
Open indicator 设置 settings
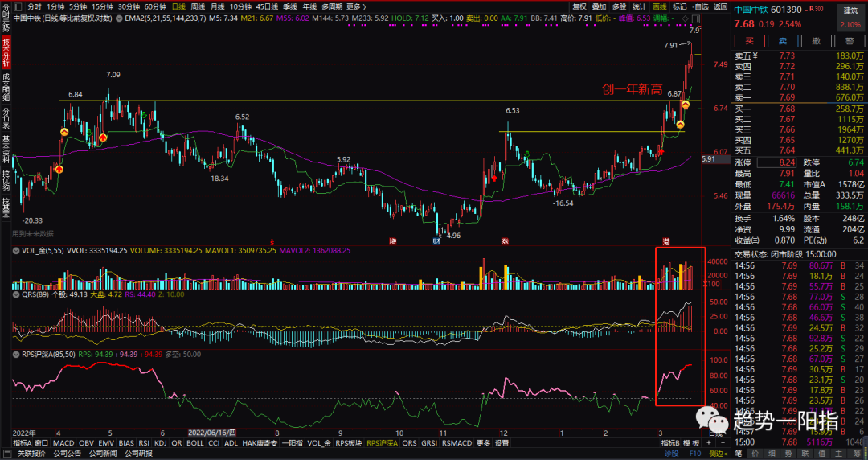click(x=502, y=443)
